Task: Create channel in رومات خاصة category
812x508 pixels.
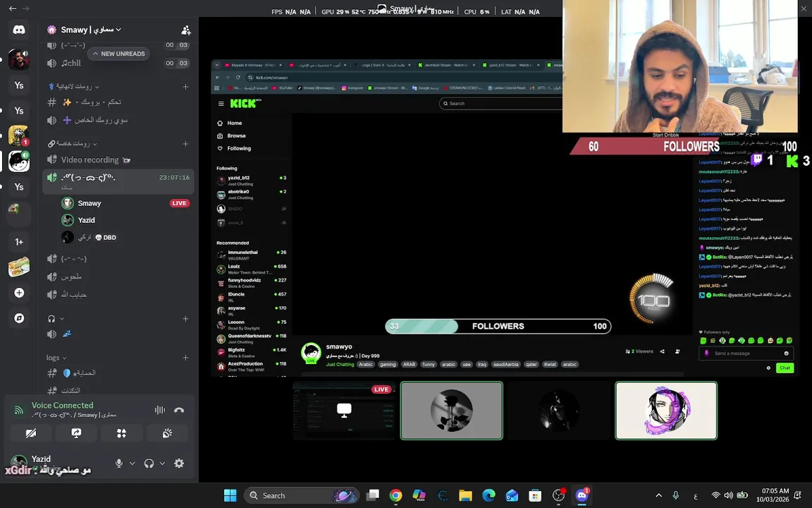Action: point(185,144)
